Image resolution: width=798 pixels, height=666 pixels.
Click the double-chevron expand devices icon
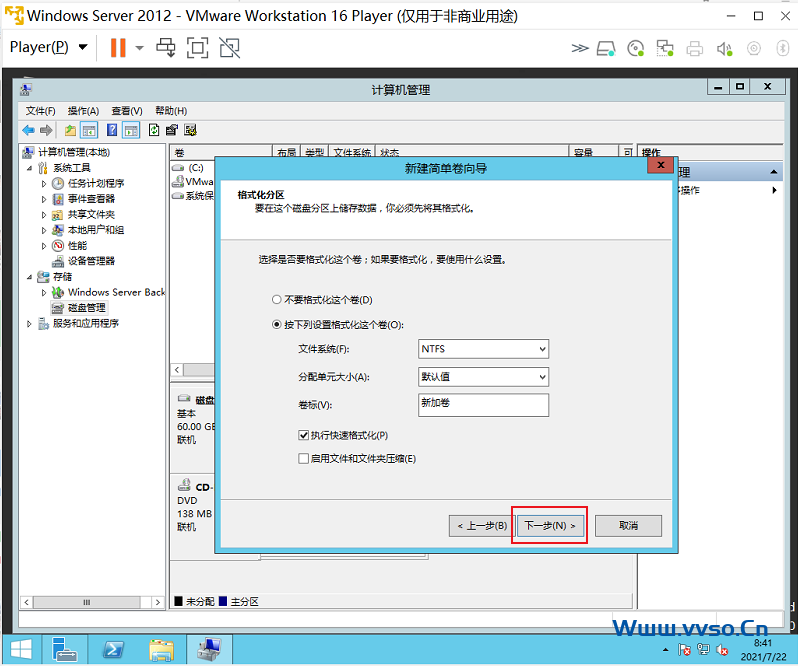(580, 48)
